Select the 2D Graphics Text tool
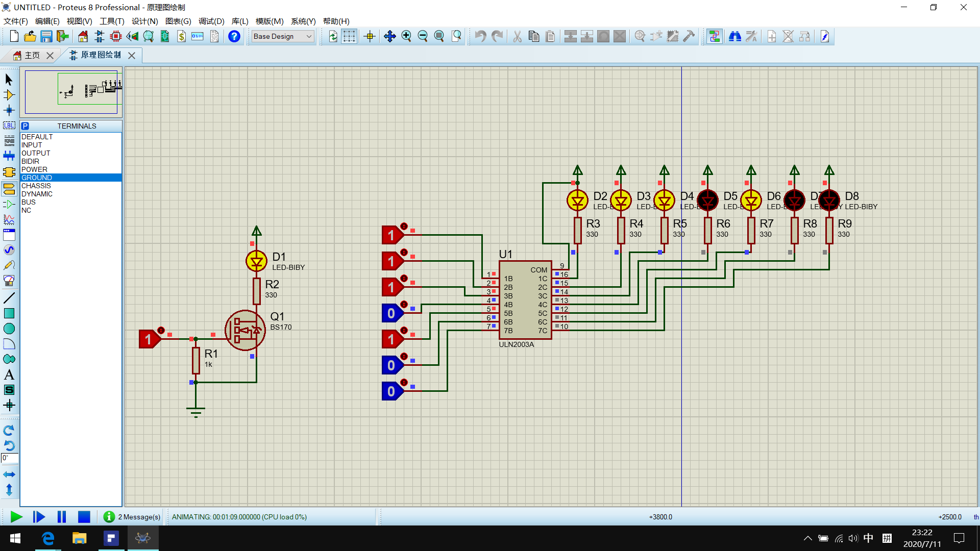 pos(9,374)
